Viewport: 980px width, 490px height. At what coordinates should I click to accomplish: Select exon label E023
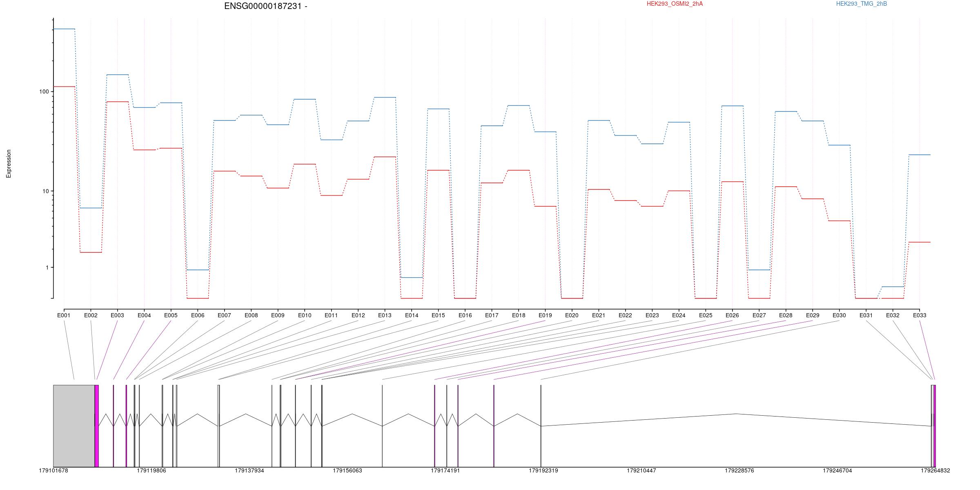(652, 315)
